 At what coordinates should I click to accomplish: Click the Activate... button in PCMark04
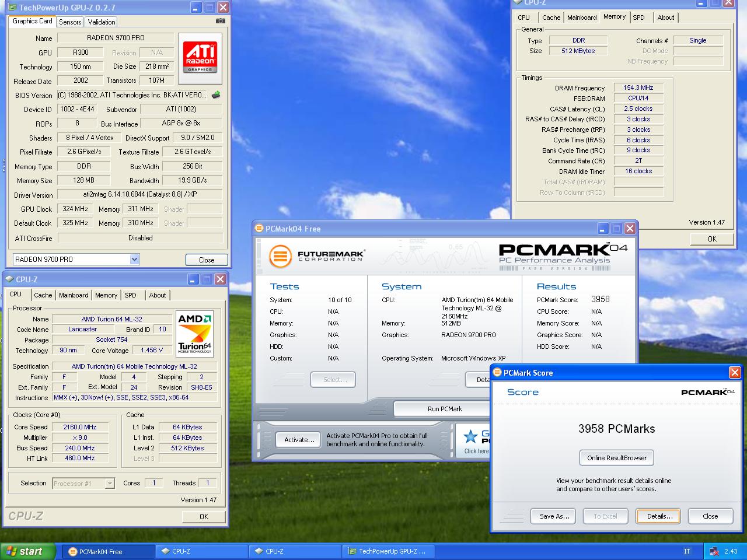(299, 440)
